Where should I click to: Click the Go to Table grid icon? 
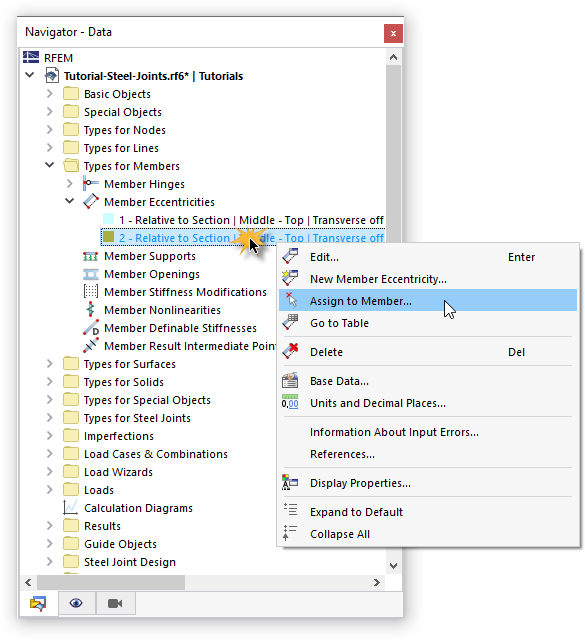pyautogui.click(x=290, y=322)
